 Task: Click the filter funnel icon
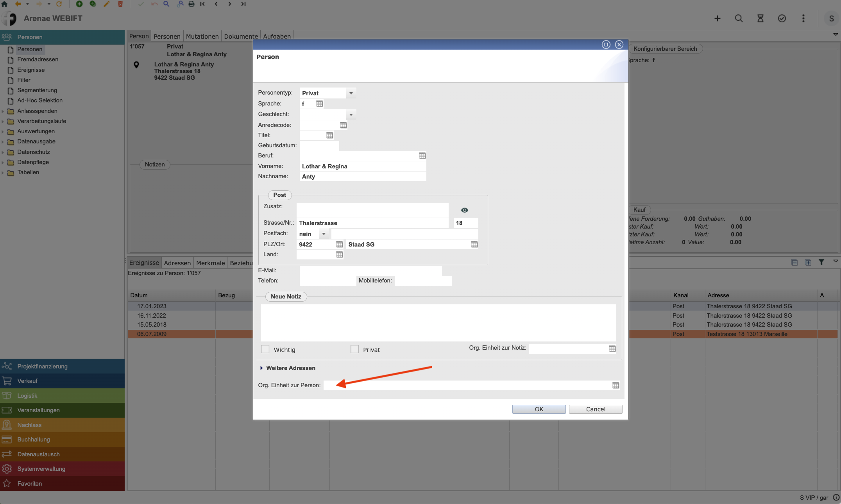click(x=821, y=262)
